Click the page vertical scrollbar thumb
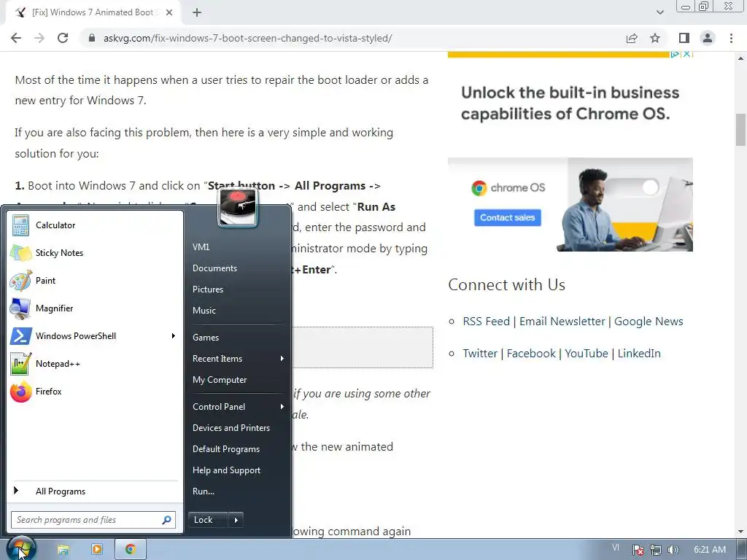Viewport: 747px width, 560px height. [740, 130]
